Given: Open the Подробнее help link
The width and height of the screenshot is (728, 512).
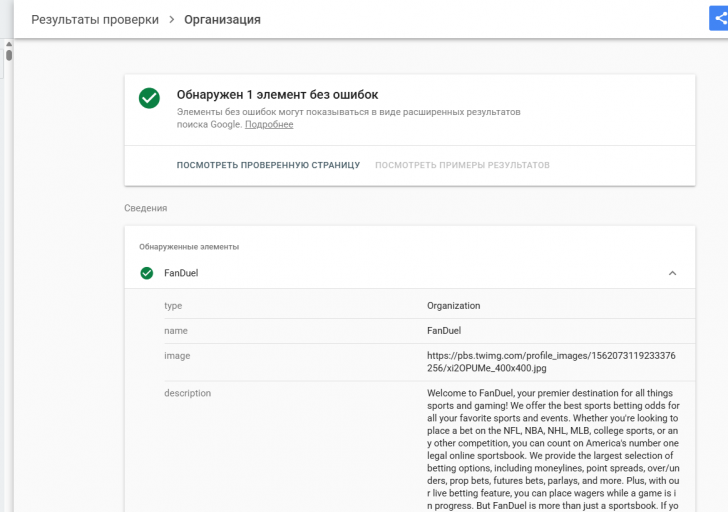Looking at the screenshot, I should click(269, 124).
